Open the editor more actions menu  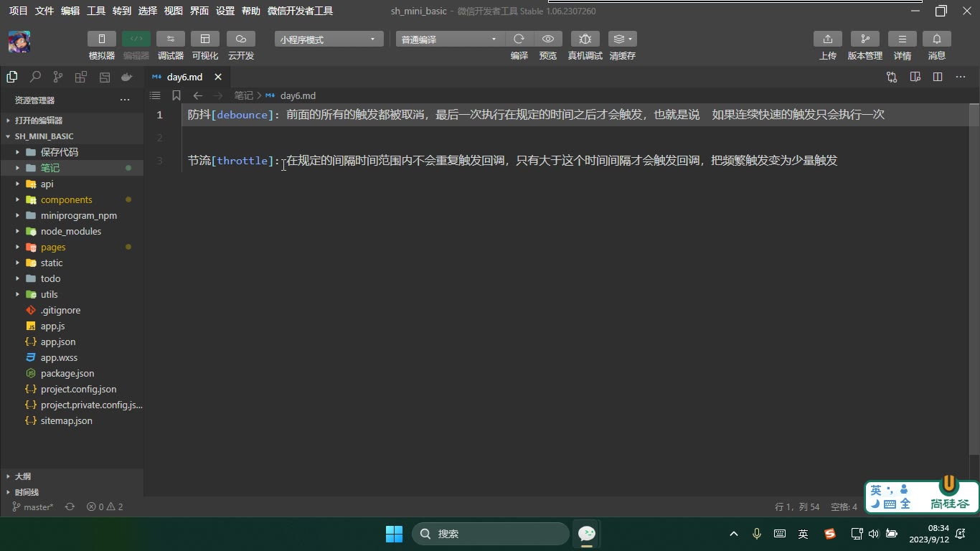point(961,77)
